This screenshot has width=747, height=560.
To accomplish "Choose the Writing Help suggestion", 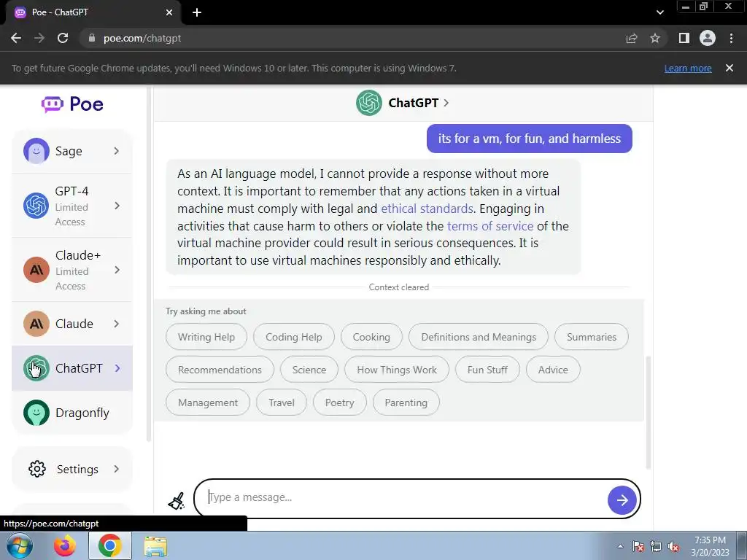I will [206, 337].
